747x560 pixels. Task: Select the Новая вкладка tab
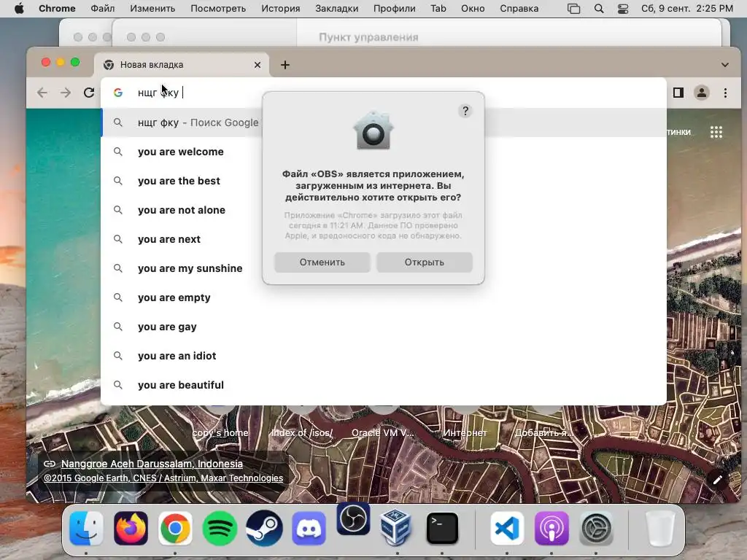click(x=182, y=65)
